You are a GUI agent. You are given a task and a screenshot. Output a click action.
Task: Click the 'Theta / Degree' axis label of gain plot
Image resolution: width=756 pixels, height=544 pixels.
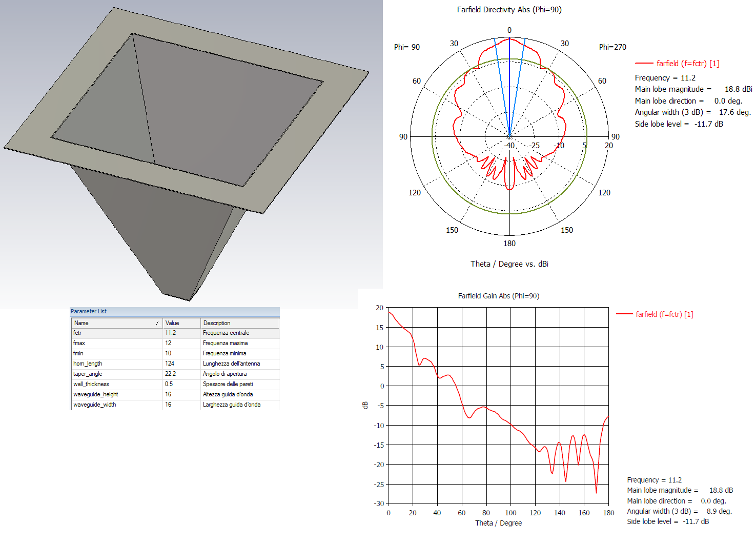click(498, 523)
